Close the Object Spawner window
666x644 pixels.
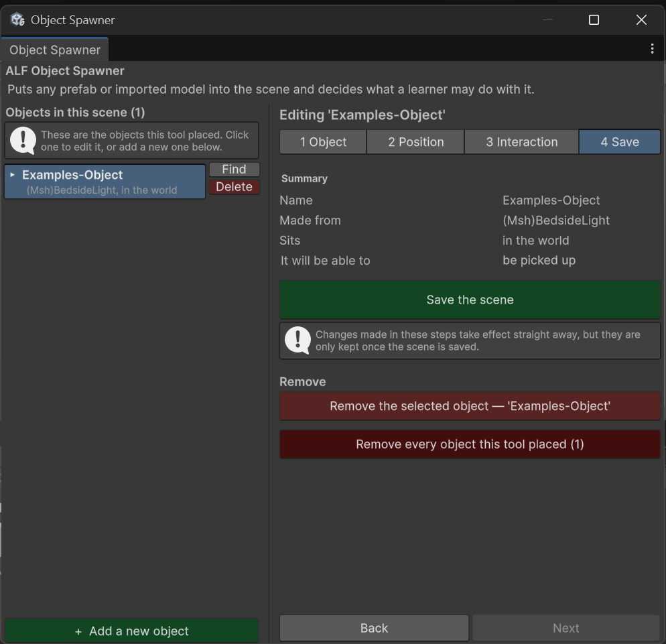click(x=641, y=19)
